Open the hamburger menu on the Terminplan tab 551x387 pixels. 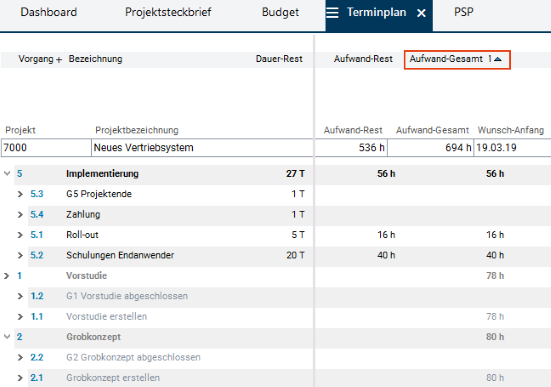[x=332, y=13]
